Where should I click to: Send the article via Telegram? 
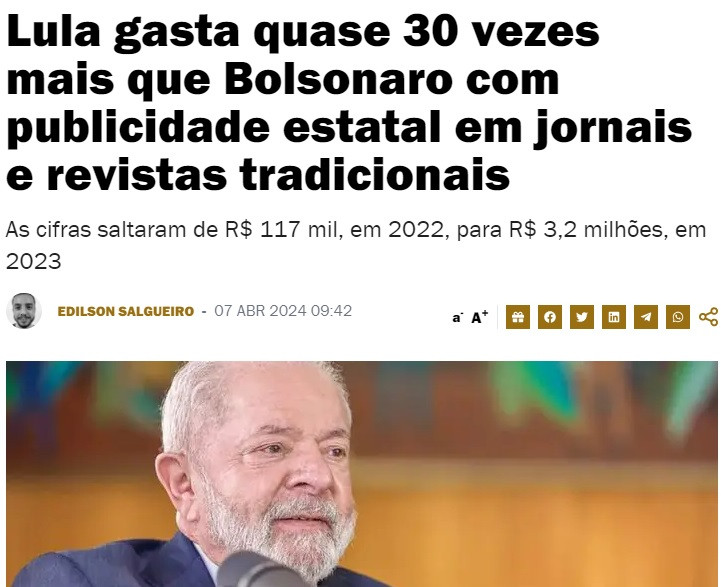[646, 317]
